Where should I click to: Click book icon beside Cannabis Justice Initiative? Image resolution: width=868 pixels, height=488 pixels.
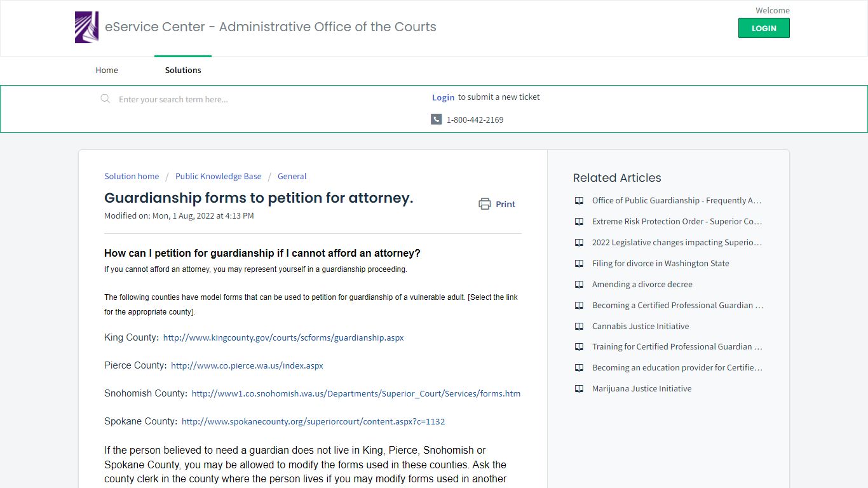click(579, 326)
